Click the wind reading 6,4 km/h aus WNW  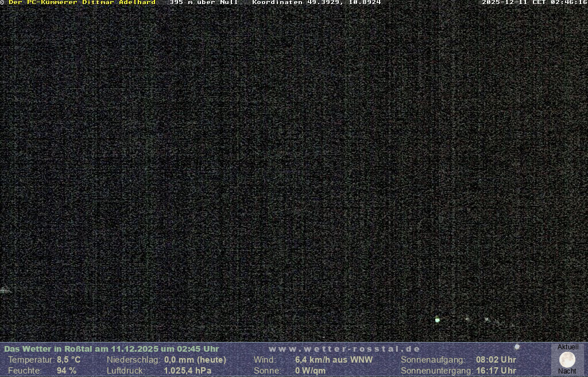pyautogui.click(x=334, y=360)
